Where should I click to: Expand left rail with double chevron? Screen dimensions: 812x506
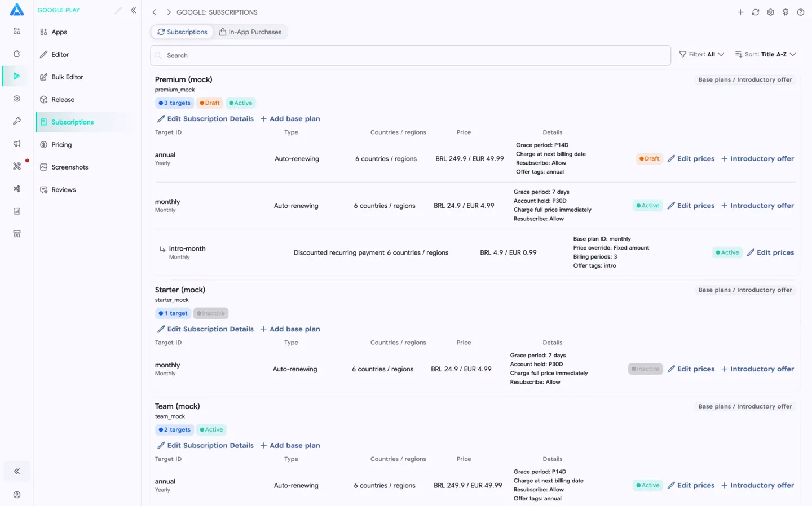17,471
